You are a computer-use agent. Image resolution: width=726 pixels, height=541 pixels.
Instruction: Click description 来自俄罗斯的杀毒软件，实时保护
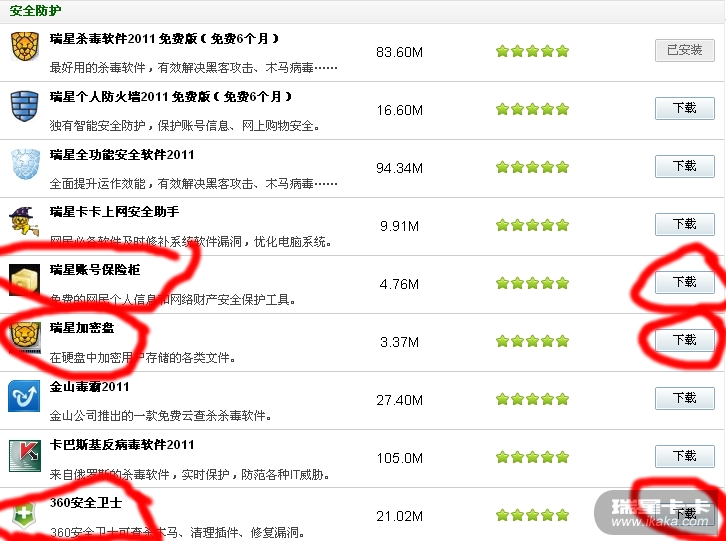(190, 474)
